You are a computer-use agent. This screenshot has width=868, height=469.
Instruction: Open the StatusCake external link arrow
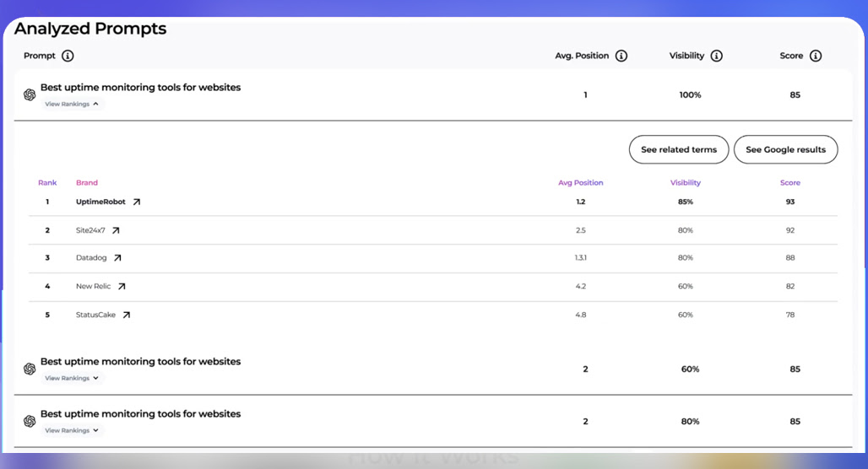126,315
